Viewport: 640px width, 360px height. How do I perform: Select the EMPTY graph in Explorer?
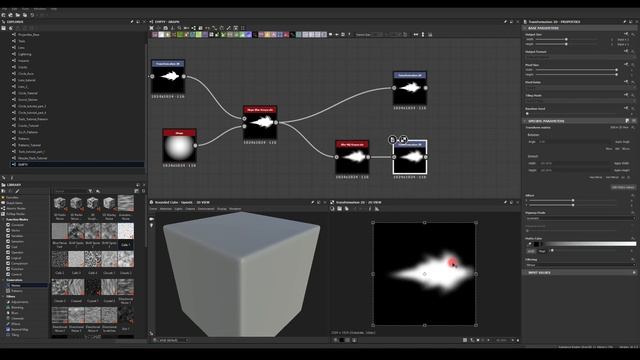[x=78, y=164]
